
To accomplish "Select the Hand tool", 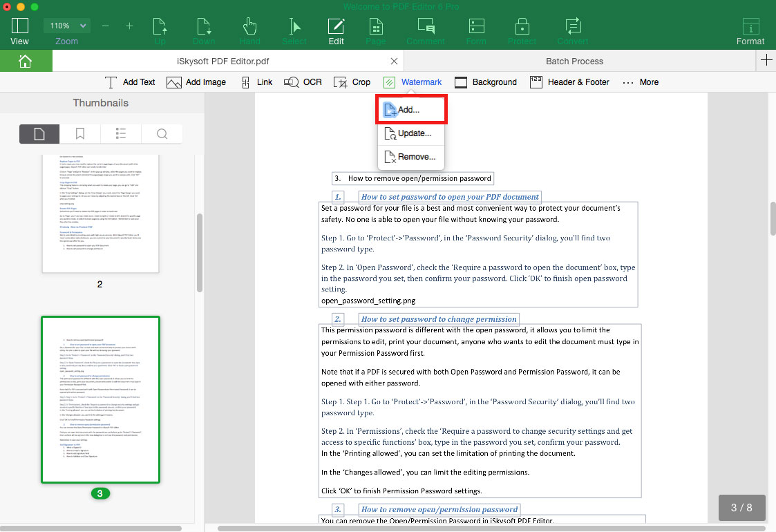I will 250,31.
